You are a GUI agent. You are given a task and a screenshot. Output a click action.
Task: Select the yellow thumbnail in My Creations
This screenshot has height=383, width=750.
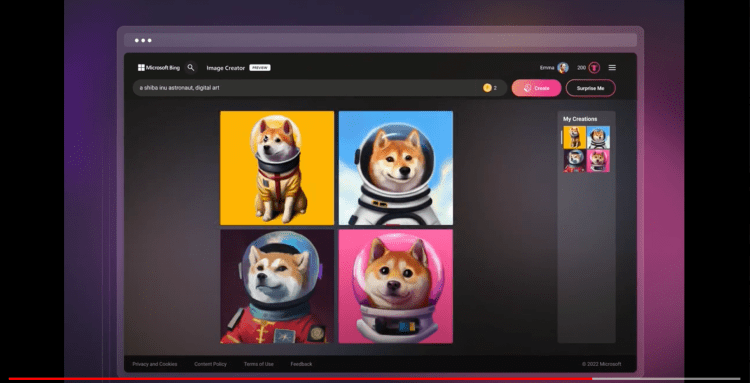click(x=574, y=137)
